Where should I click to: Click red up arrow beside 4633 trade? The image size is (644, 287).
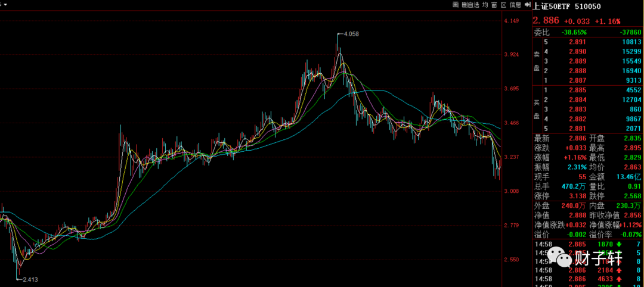[x=620, y=278]
